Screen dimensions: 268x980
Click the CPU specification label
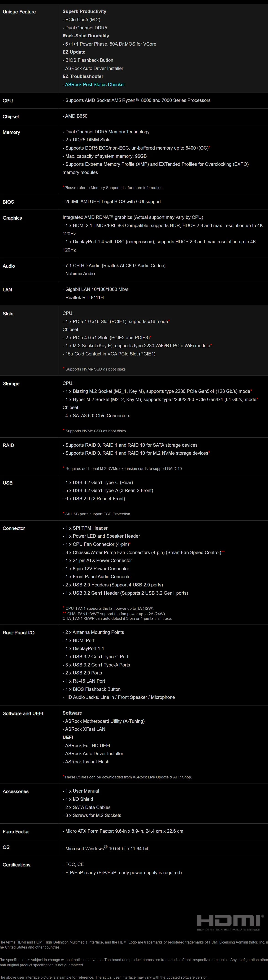click(x=8, y=101)
